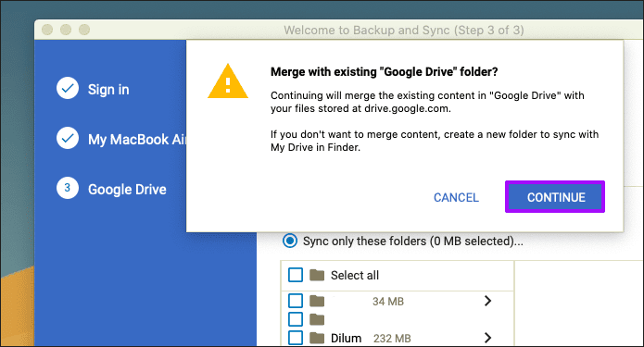Expand the Dilum folder chevron
The image size is (644, 347).
[x=487, y=338]
